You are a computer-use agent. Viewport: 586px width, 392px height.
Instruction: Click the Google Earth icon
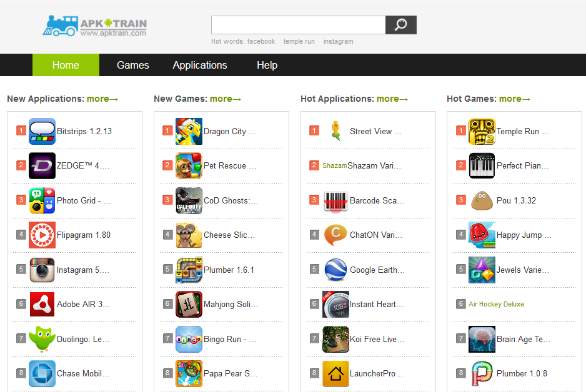click(335, 270)
